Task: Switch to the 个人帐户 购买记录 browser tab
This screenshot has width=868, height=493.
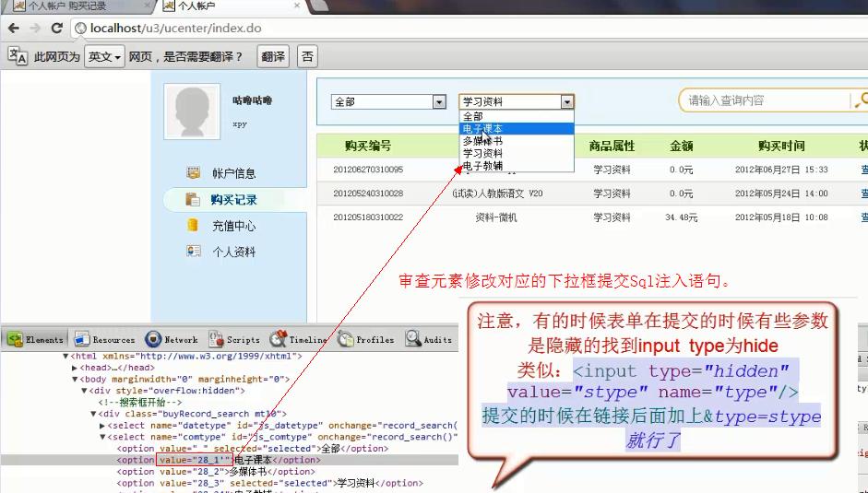Action: (x=77, y=6)
